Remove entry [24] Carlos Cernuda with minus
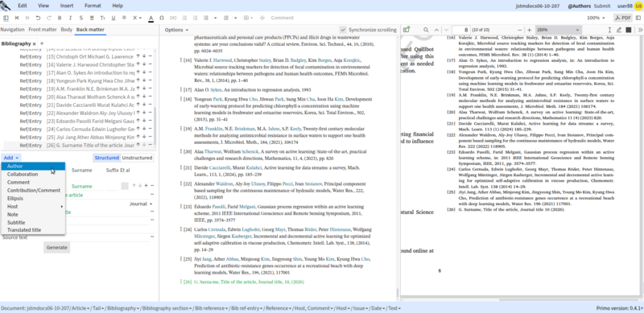The width and height of the screenshot is (644, 313). point(150,129)
